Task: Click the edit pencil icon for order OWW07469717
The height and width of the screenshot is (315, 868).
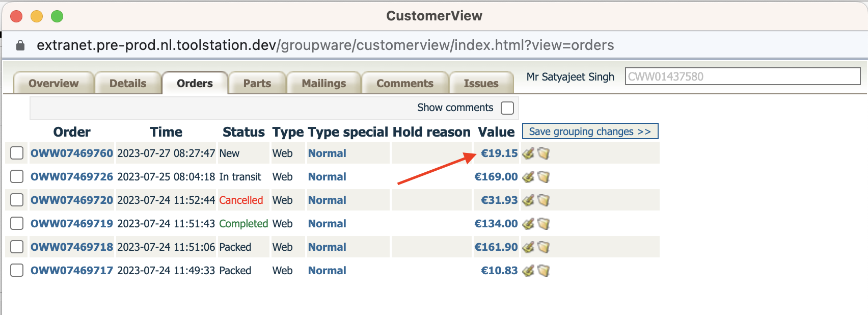Action: coord(528,271)
